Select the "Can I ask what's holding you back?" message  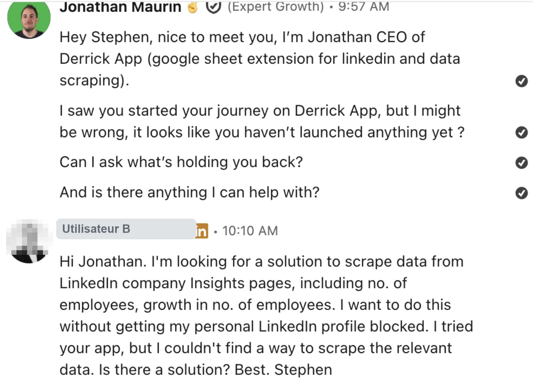point(181,162)
